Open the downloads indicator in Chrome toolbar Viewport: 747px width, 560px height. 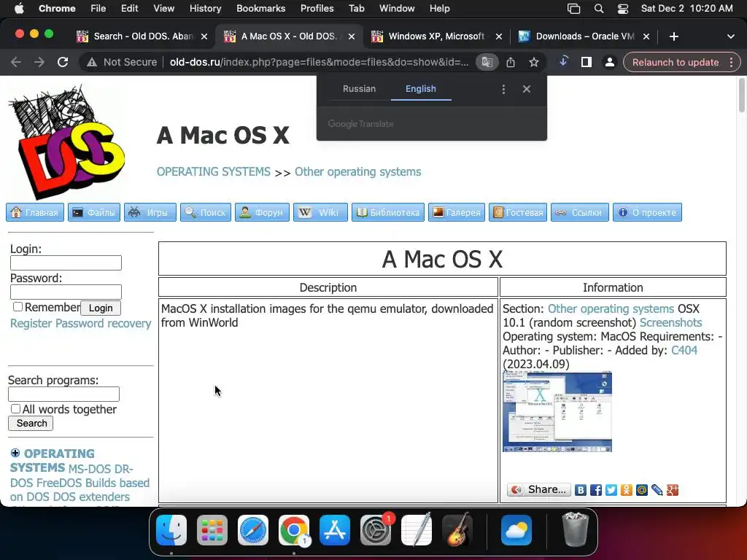point(563,62)
